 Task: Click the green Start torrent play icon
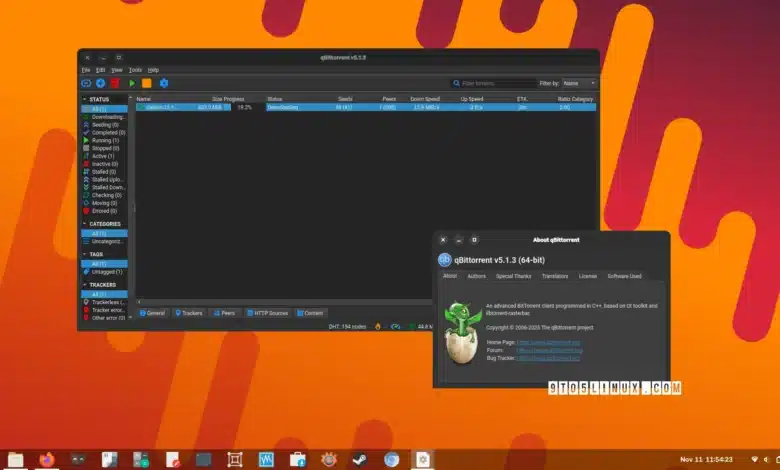pyautogui.click(x=132, y=83)
